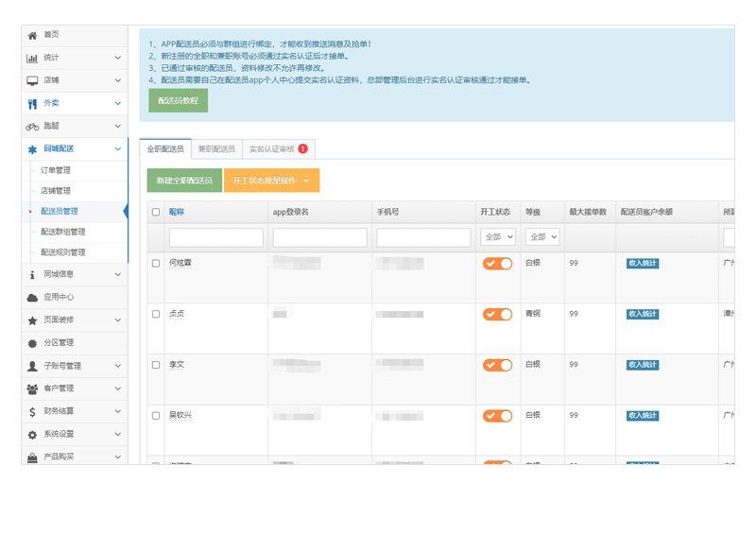Toggle 开工状态 switch for 吴钦兴

click(498, 415)
